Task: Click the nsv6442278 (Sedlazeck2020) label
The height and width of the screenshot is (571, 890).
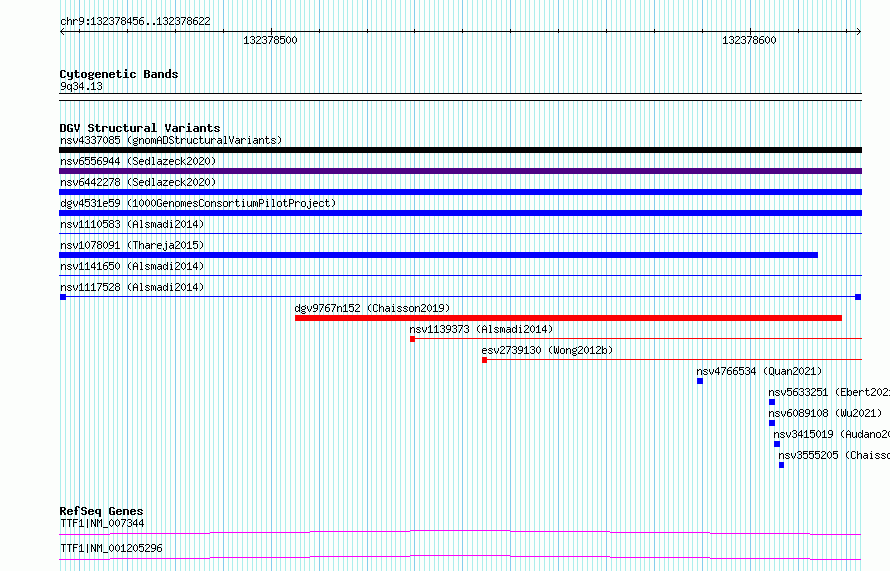Action: (138, 182)
